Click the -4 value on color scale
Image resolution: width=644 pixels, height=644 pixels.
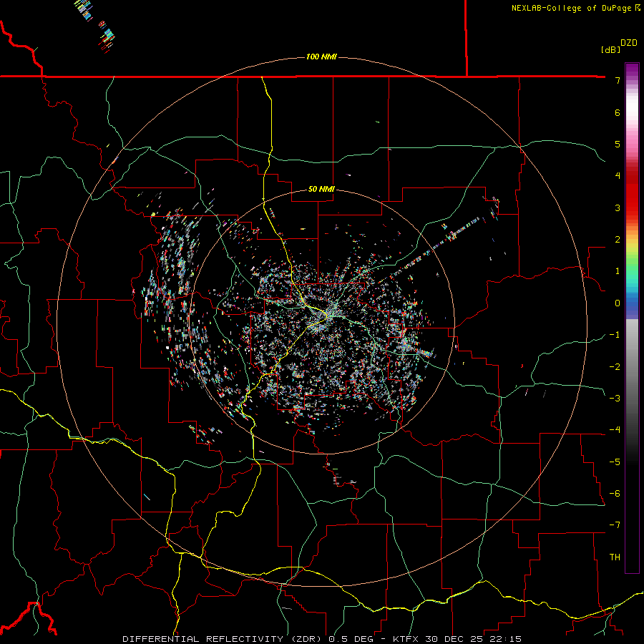(x=615, y=430)
